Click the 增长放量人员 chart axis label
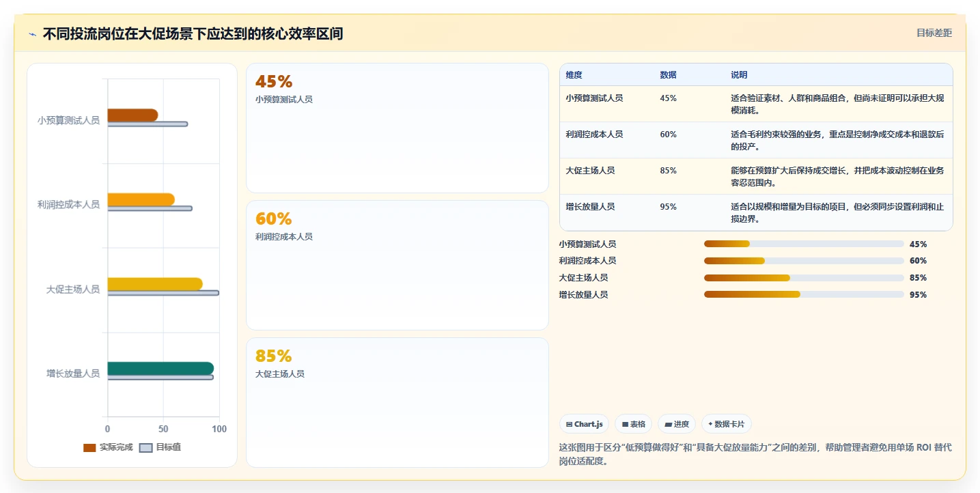Viewport: 980px width, 493px height. click(x=73, y=374)
